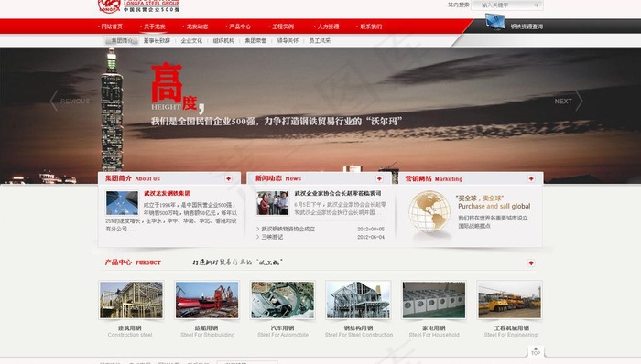This screenshot has height=364, width=641.
Task: Click the monitor icon for steel resource query
Action: point(495,22)
